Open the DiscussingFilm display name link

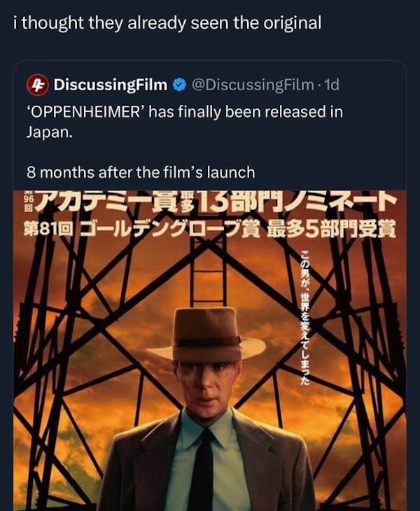pos(111,85)
